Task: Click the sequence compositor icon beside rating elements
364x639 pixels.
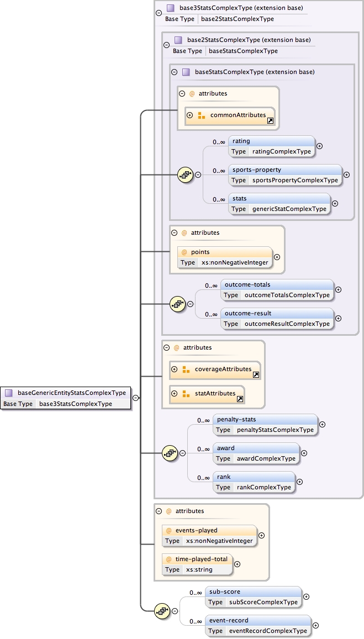Action: coord(184,175)
